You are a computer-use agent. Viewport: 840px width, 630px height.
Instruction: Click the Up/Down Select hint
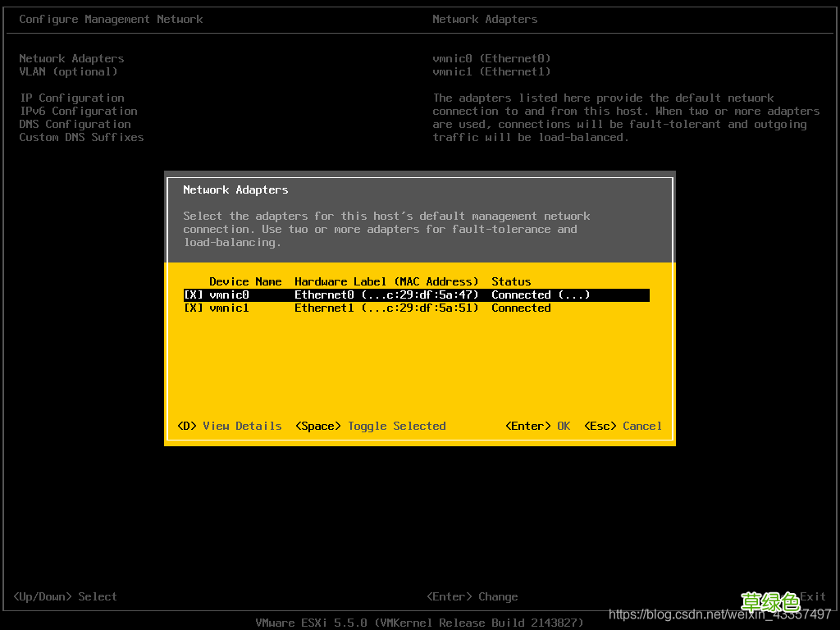pos(65,597)
